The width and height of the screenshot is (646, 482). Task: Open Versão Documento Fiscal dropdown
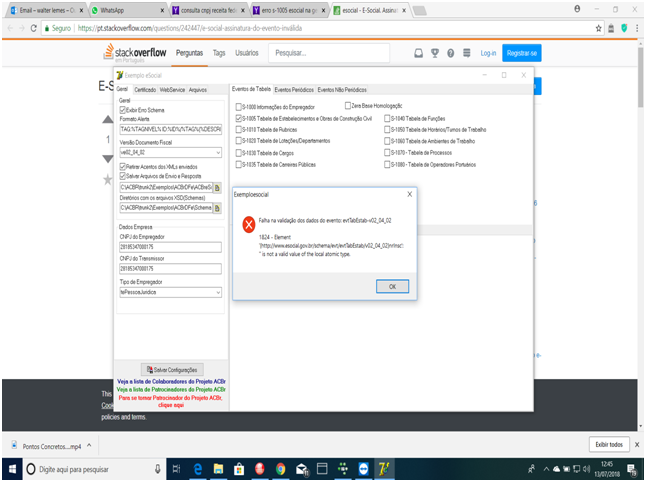tap(218, 152)
